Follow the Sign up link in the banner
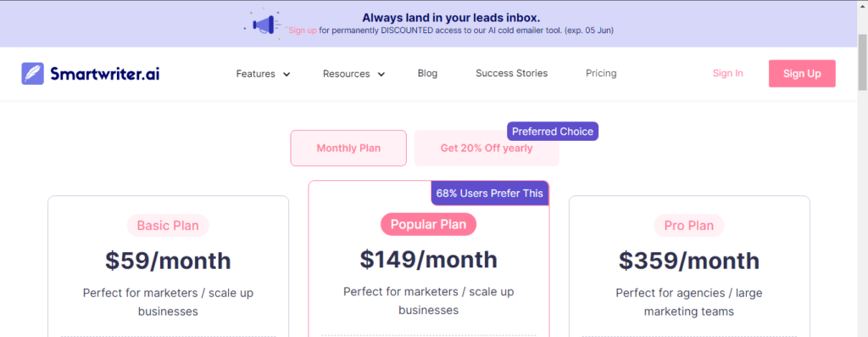The height and width of the screenshot is (337, 868). 303,31
